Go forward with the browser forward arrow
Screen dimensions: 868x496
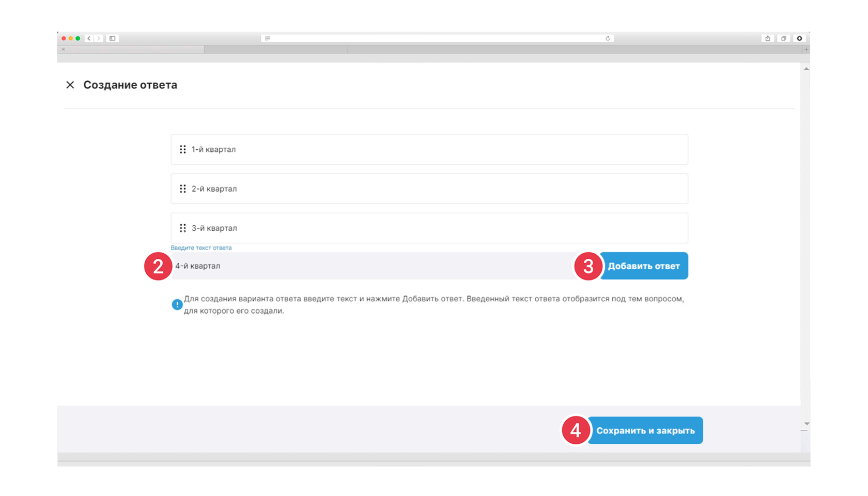[x=99, y=38]
